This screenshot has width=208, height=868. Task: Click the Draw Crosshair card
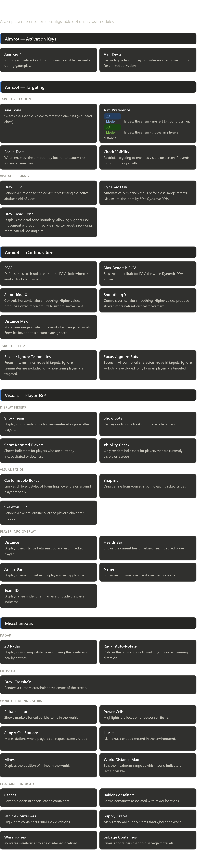98,685
